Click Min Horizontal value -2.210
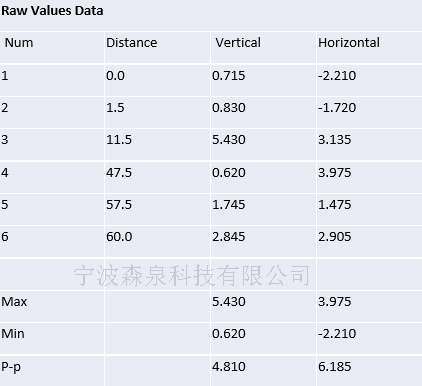Viewport: 422px width, 386px height. [x=337, y=333]
